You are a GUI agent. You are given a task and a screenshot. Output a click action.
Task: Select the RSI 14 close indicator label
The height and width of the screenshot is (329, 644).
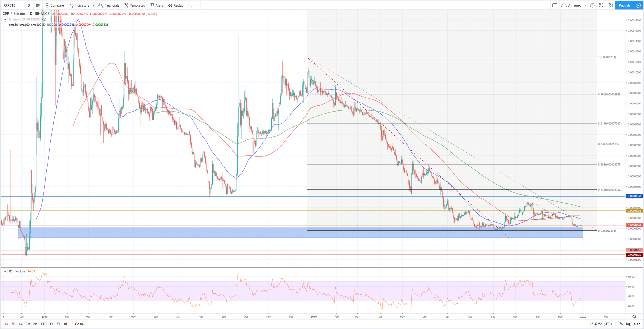click(17, 271)
